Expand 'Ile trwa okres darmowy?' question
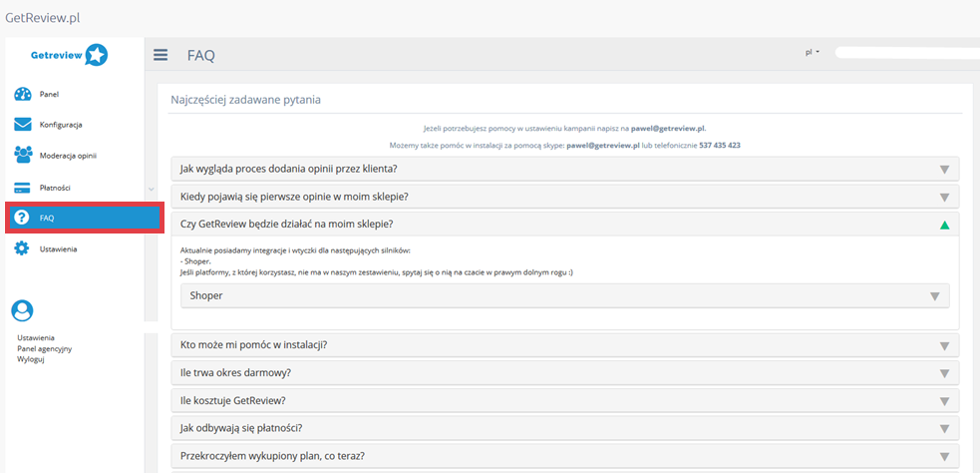Image resolution: width=980 pixels, height=473 pixels. click(565, 373)
